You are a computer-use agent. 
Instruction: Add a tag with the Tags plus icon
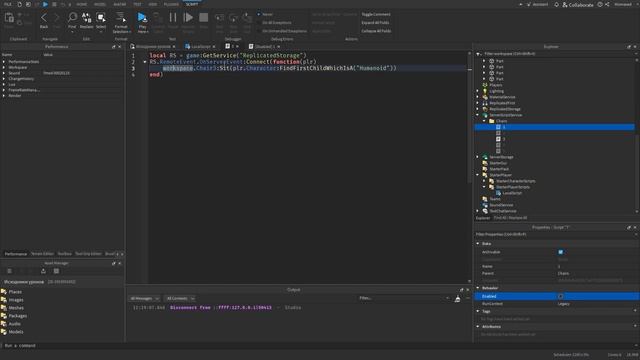click(635, 311)
